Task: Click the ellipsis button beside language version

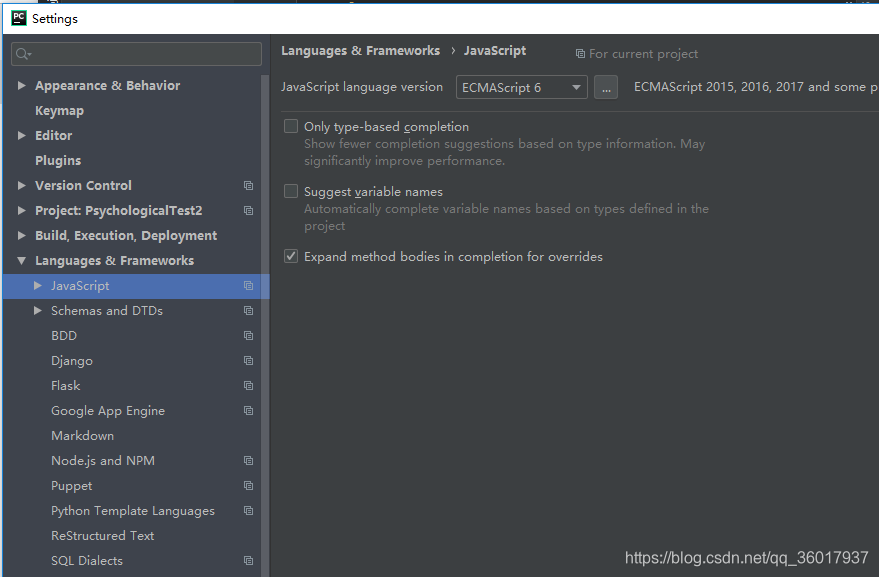Action: tap(606, 87)
